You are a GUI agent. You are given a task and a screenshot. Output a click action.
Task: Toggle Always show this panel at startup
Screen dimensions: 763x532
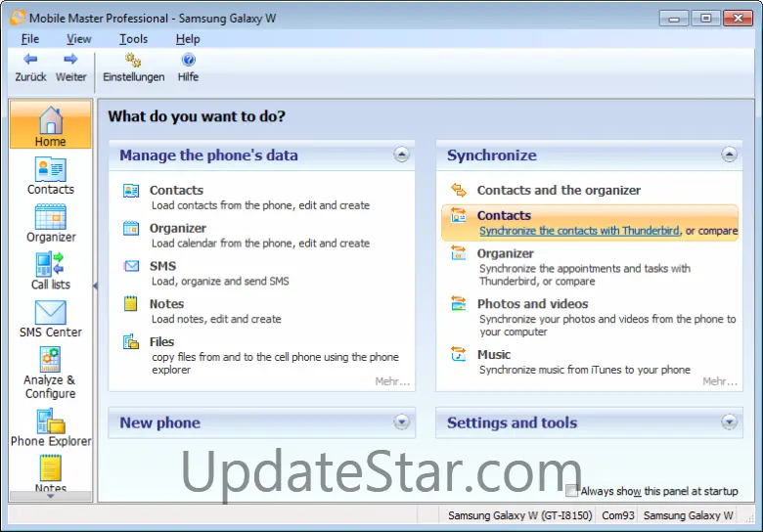571,491
